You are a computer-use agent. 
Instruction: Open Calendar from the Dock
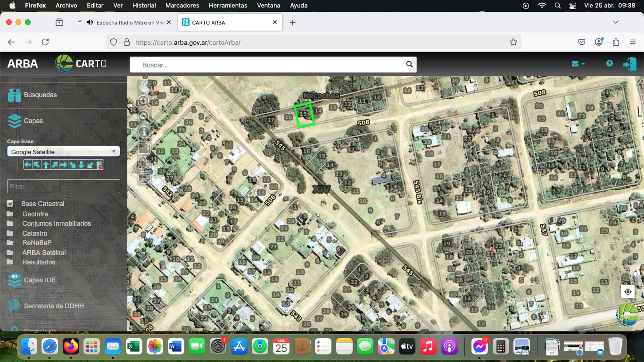(x=281, y=347)
